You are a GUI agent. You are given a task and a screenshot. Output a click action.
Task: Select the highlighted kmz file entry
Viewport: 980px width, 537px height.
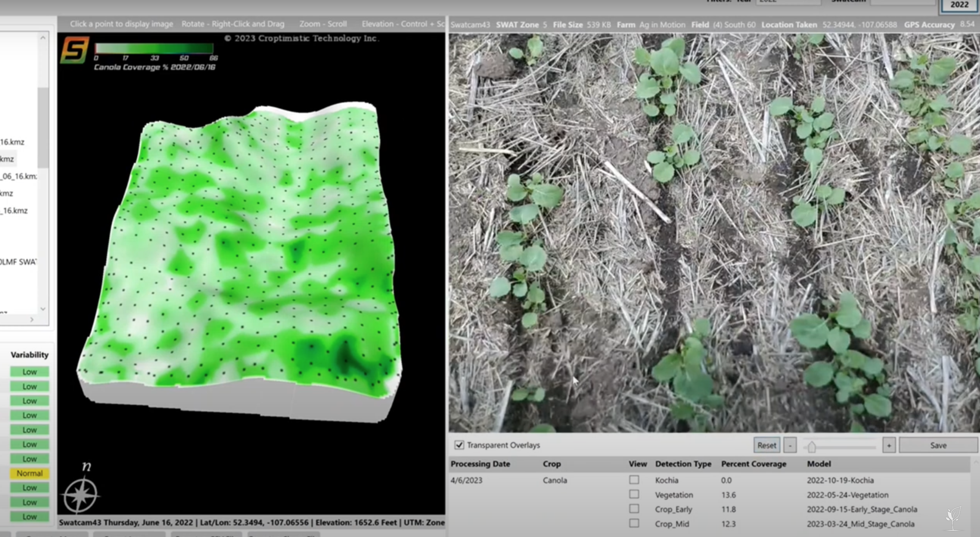click(x=8, y=159)
